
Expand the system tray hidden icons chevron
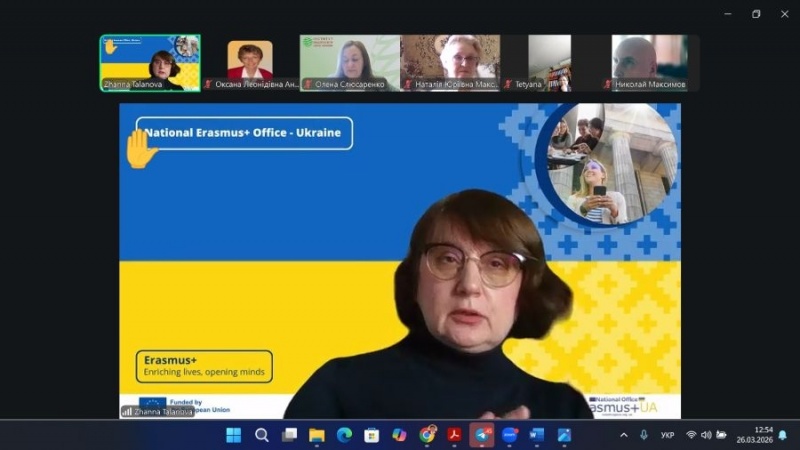point(624,435)
